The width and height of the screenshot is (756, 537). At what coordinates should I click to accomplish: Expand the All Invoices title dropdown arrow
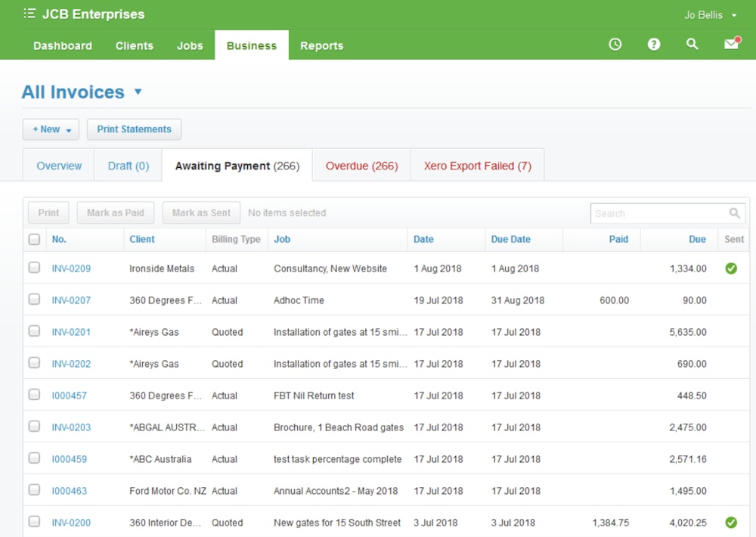click(x=138, y=92)
